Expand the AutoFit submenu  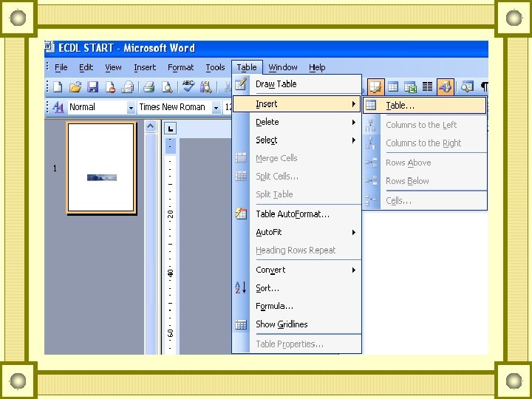click(x=297, y=233)
